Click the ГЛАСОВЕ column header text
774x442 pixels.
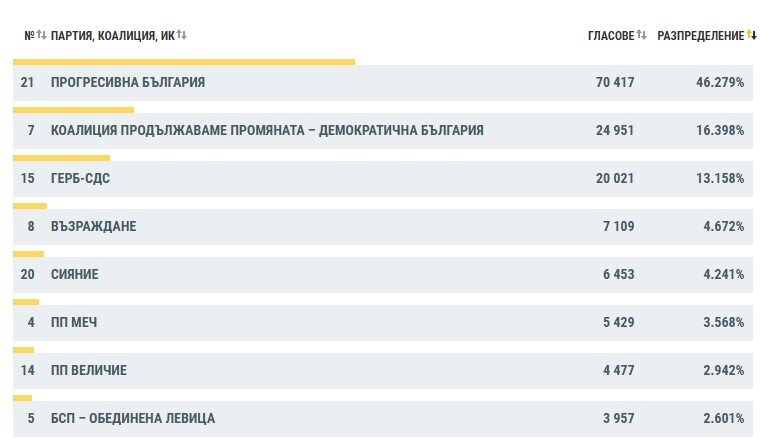click(x=611, y=36)
